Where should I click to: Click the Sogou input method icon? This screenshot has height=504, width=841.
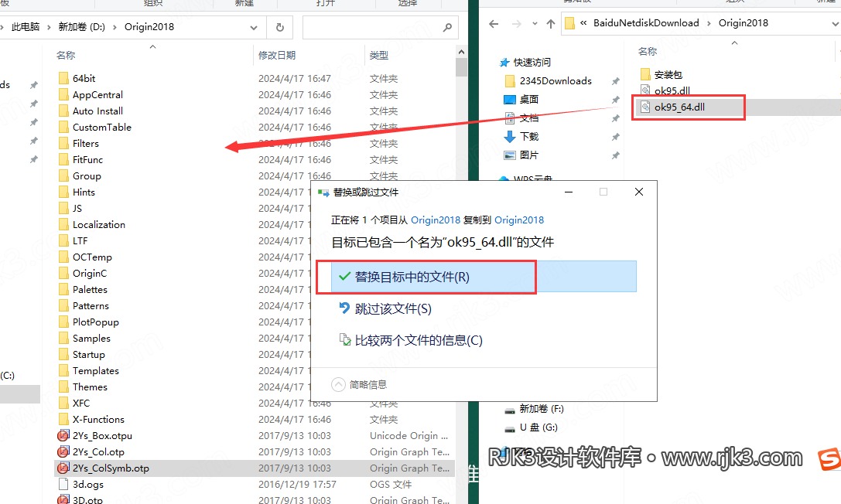pos(829,459)
